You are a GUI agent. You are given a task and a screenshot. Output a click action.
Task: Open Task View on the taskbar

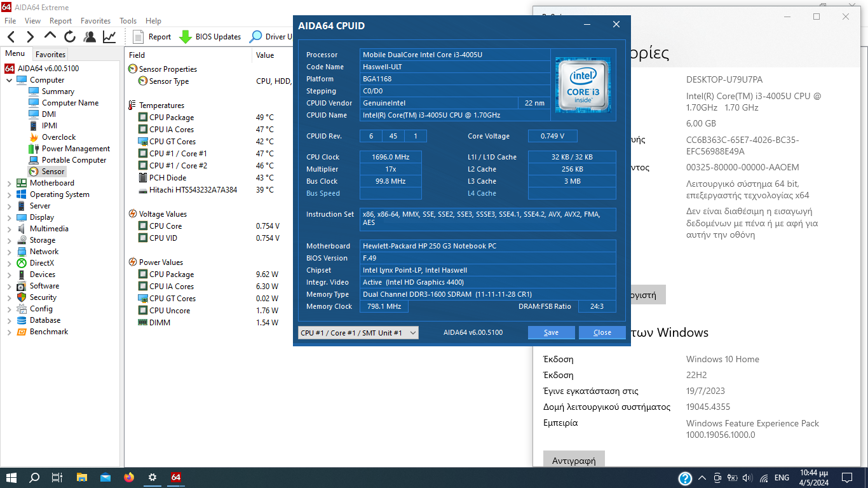(x=57, y=477)
